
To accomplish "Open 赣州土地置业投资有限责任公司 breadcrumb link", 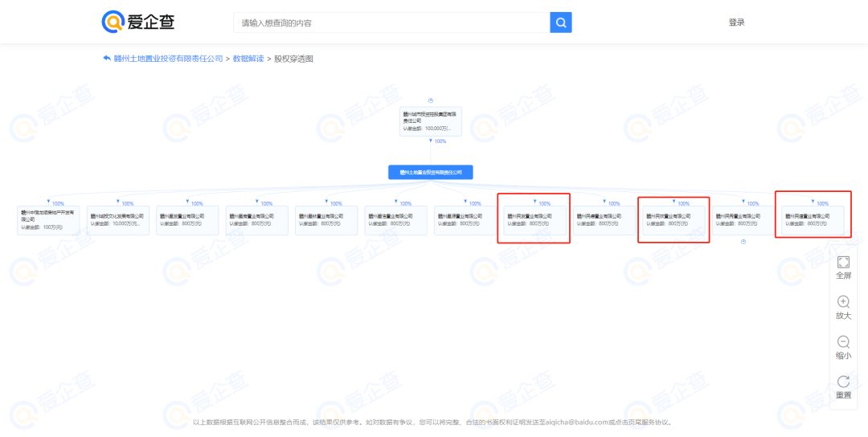I will click(x=168, y=59).
